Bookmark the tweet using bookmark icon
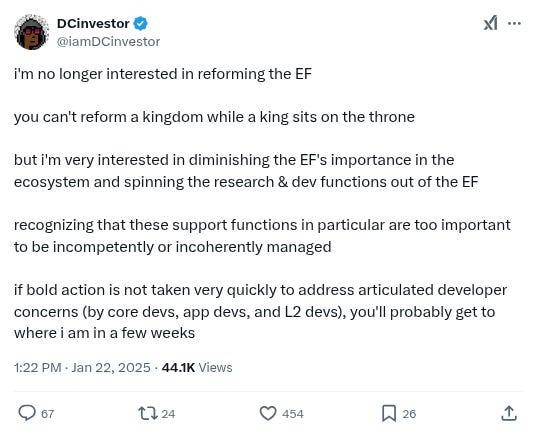Viewport: 534px width, 434px height. point(389,414)
